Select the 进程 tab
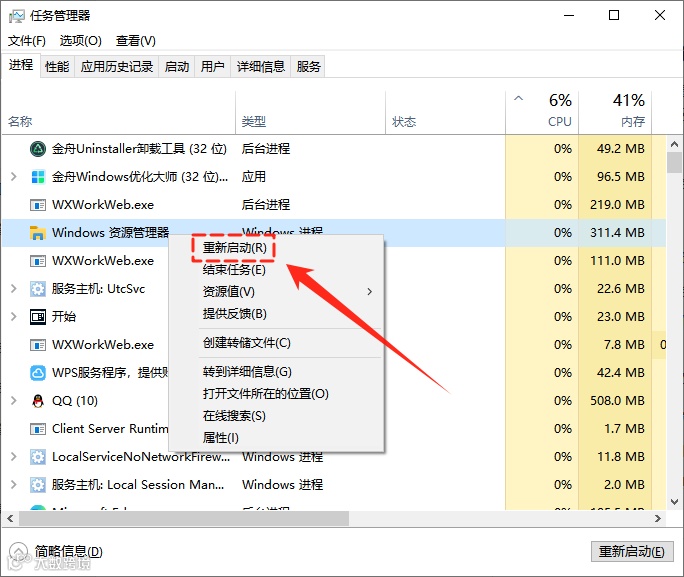Screen dimensions: 684x577 point(21,65)
